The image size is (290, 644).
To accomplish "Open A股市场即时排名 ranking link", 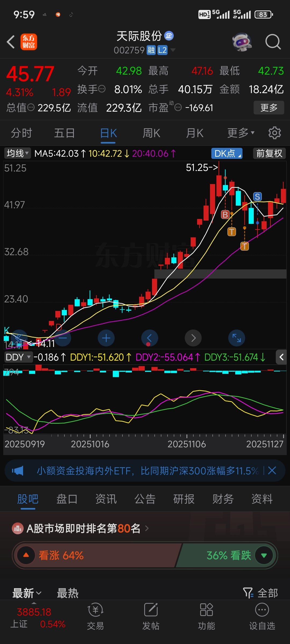I will pyautogui.click(x=88, y=528).
